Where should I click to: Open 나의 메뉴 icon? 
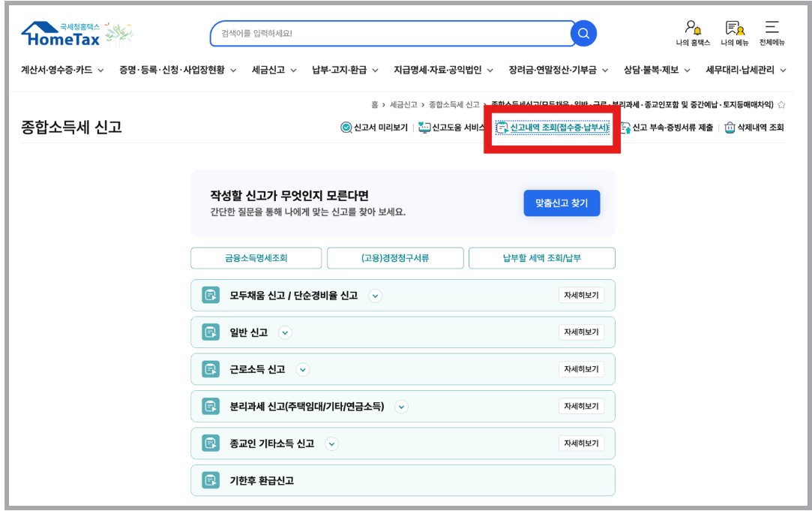[734, 33]
